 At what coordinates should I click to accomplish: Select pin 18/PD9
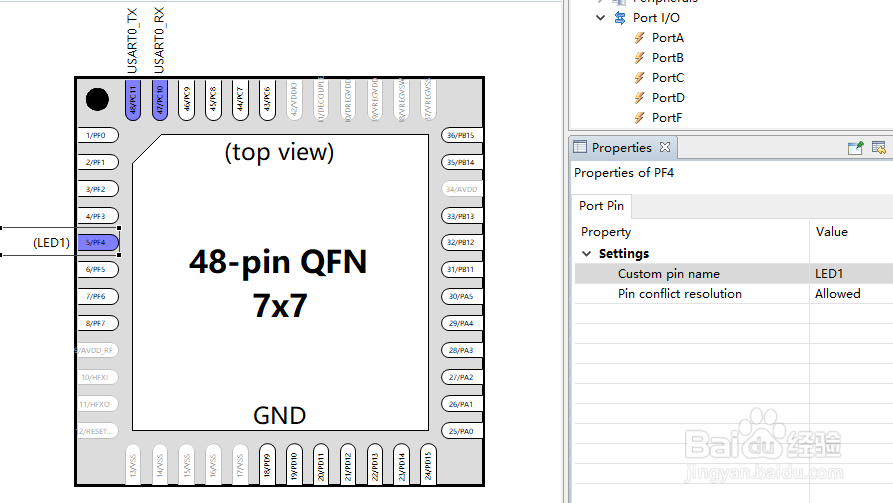click(267, 464)
